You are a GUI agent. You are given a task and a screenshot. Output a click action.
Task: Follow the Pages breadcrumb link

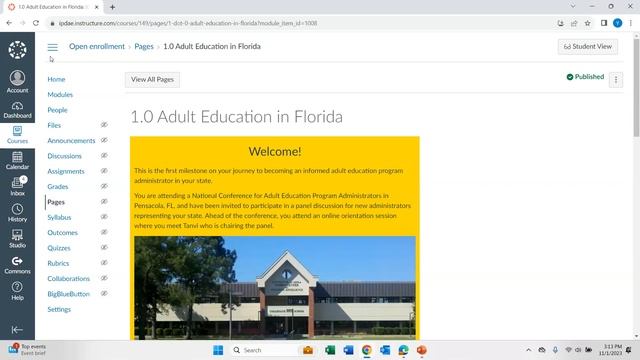pos(144,47)
